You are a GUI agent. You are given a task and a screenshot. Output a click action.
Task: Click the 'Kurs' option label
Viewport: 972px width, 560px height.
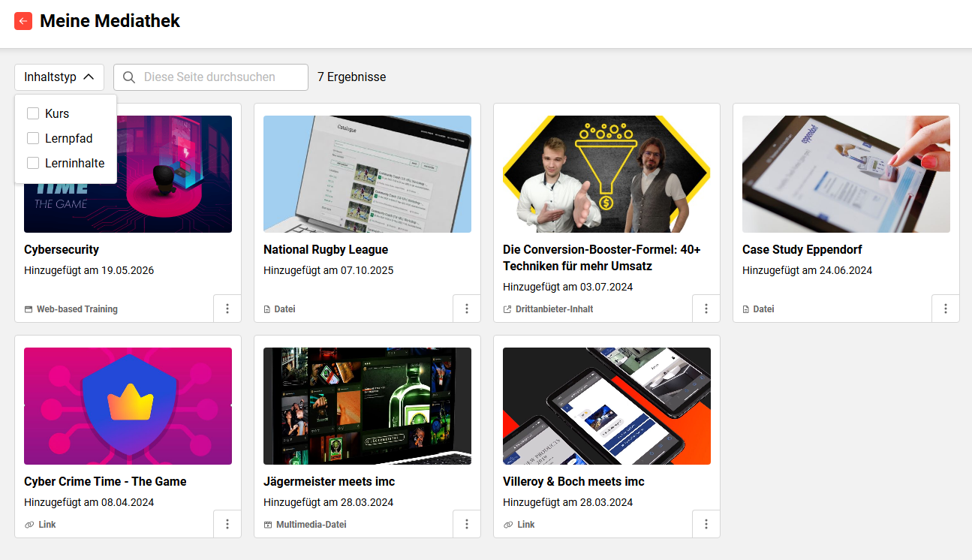coord(57,113)
